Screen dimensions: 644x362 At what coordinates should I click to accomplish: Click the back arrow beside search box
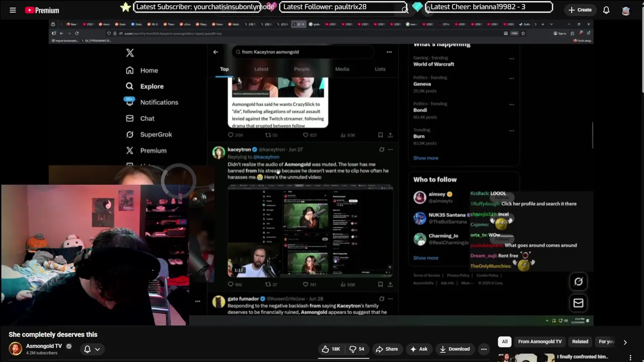pos(215,52)
